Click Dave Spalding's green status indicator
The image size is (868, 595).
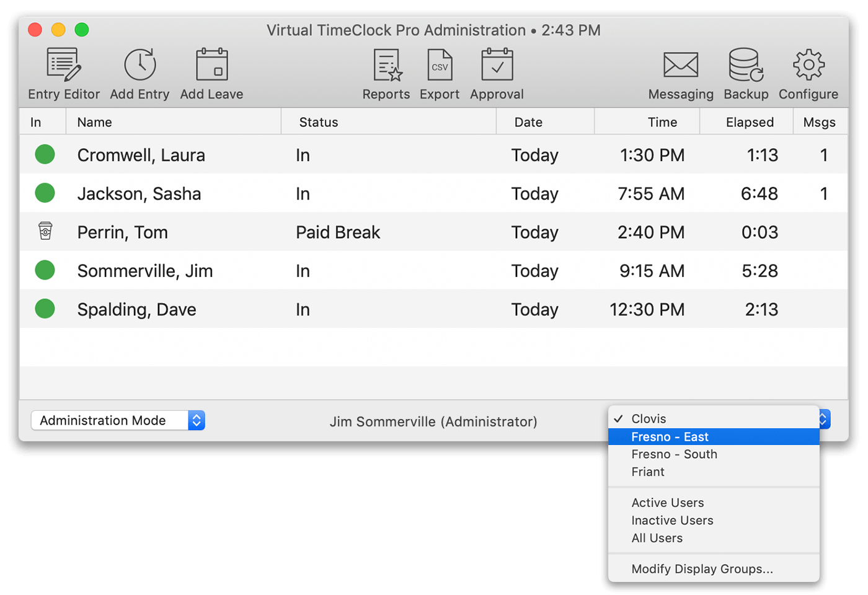point(45,309)
